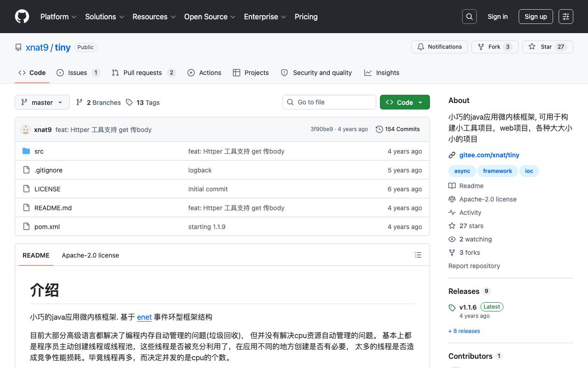Click Report repository link

tap(474, 266)
